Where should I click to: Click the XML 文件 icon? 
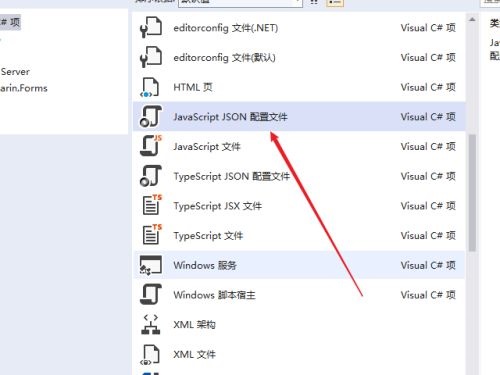pos(151,355)
